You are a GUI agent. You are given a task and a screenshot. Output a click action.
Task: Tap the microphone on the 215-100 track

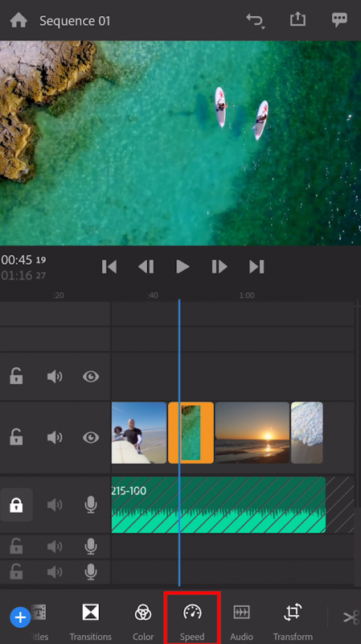(91, 505)
